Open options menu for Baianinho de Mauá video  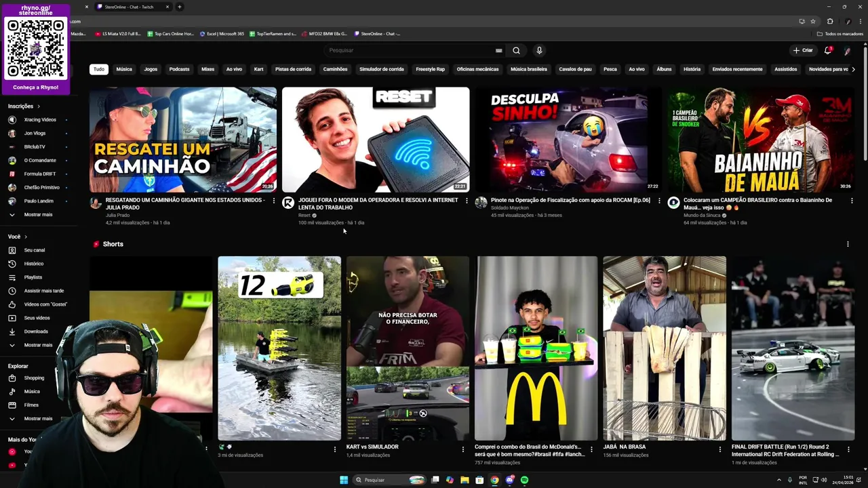pyautogui.click(x=852, y=201)
